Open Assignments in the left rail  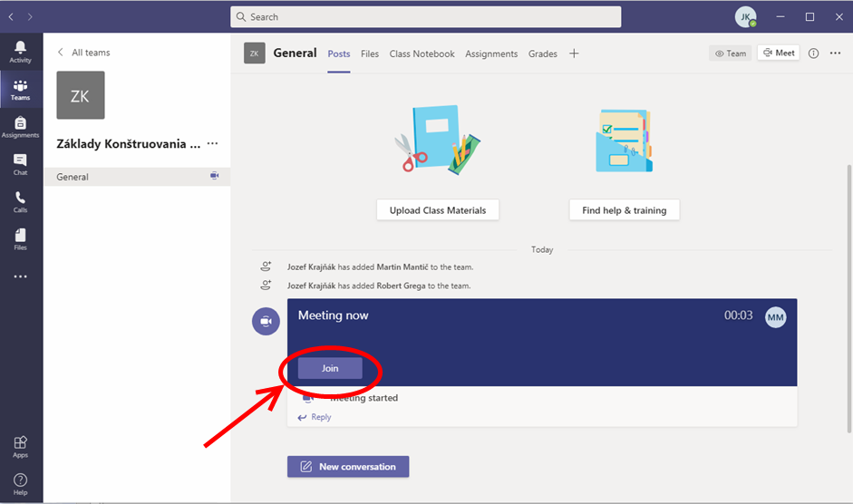coord(20,127)
